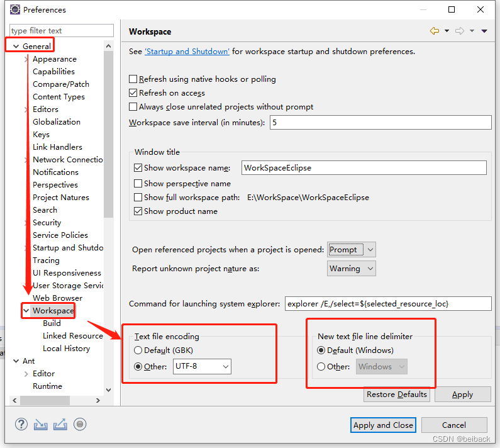Viewport: 500px width, 448px height.
Task: Toggle Show workspace name checkbox
Action: 138,168
